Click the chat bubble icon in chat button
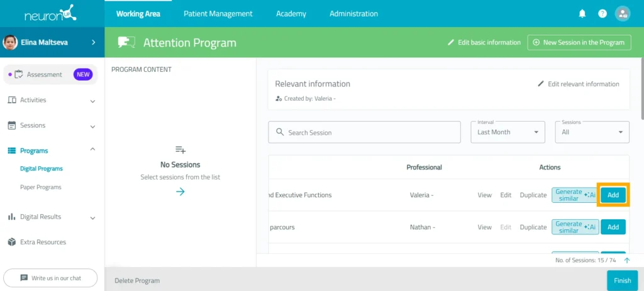The height and width of the screenshot is (291, 644). (x=25, y=278)
